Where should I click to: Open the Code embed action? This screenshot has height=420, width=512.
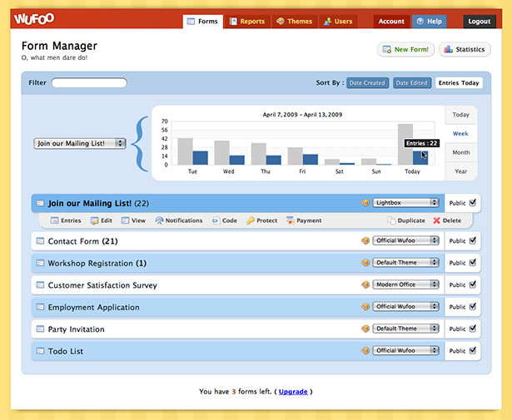click(225, 220)
